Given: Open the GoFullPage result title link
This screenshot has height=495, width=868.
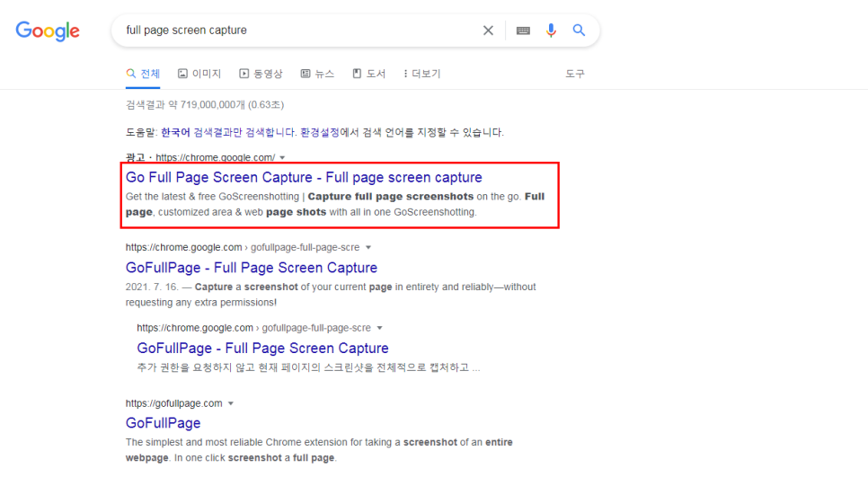Looking at the screenshot, I should [164, 423].
